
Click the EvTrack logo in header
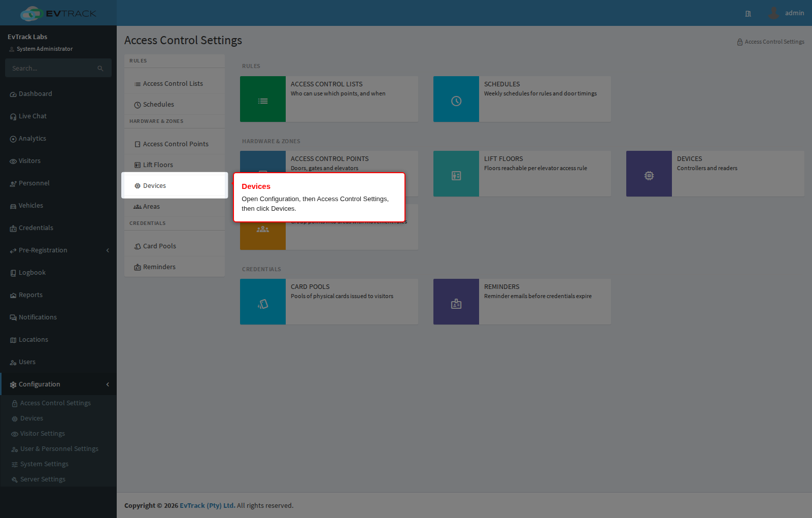tap(58, 13)
